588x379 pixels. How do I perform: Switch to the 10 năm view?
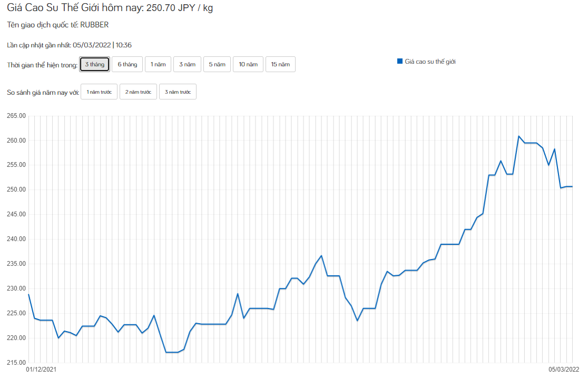pyautogui.click(x=248, y=64)
